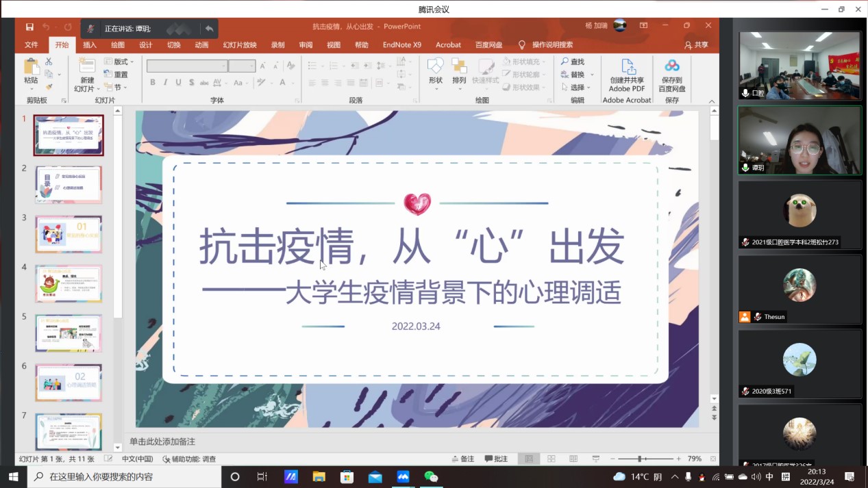Viewport: 868px width, 488px height.
Task: Open WeChat from the Windows taskbar
Action: coord(431,476)
